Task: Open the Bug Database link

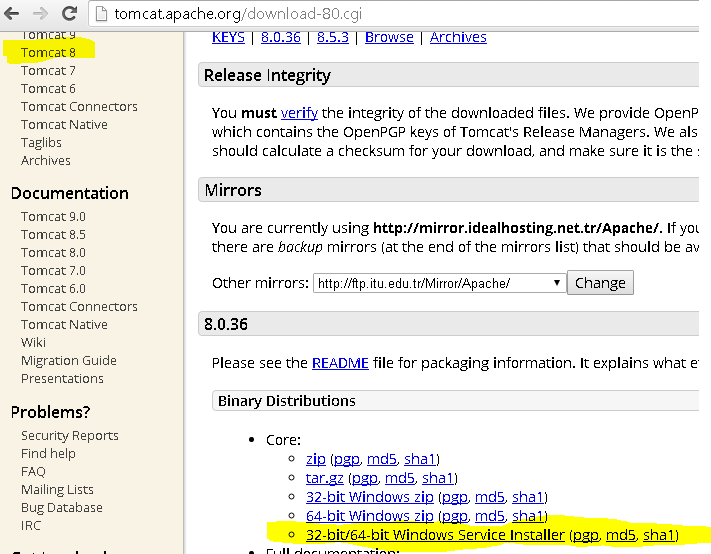Action: coord(62,508)
